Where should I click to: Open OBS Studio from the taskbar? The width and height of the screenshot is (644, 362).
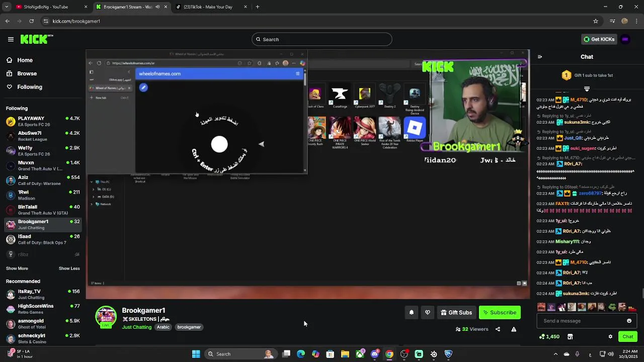point(404,354)
